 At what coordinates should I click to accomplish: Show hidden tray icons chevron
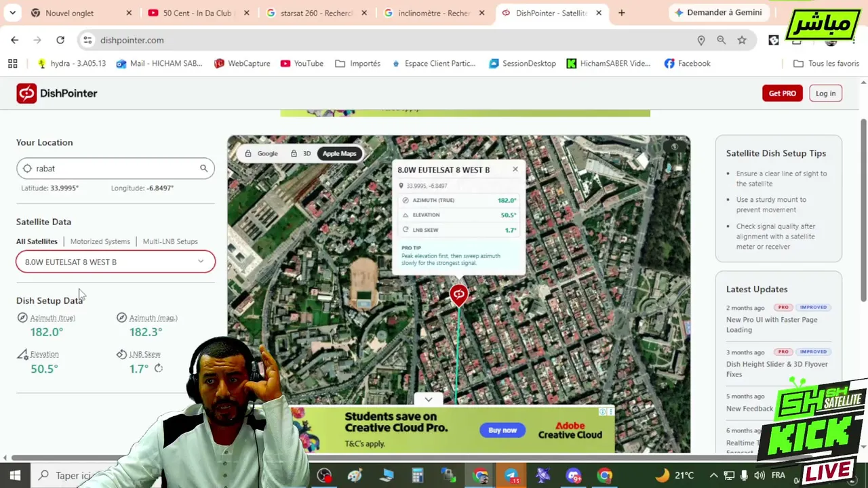pyautogui.click(x=713, y=475)
